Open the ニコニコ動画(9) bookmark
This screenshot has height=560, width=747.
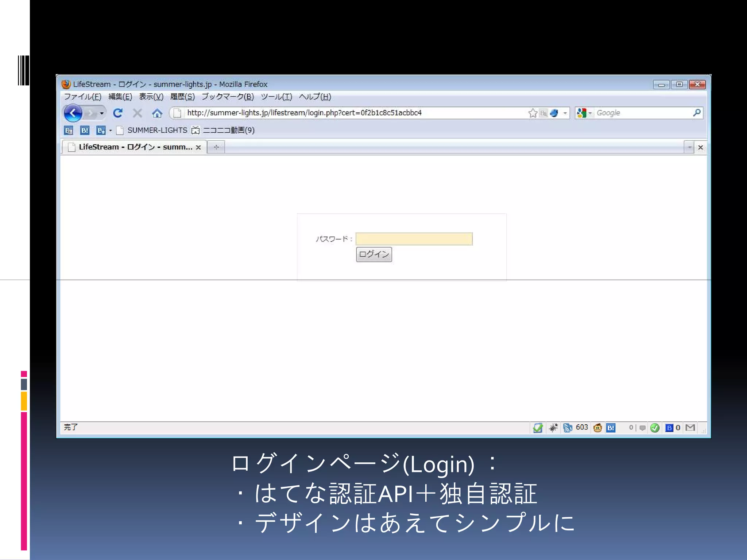(223, 130)
